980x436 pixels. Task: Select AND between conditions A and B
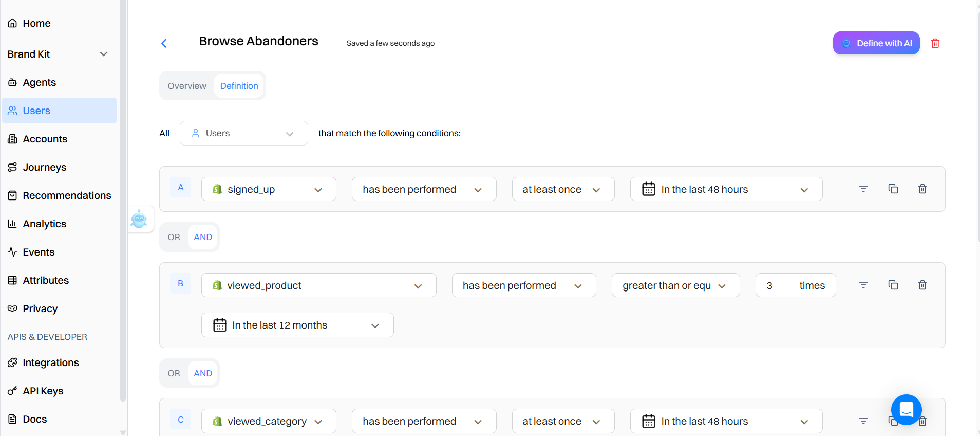point(203,237)
